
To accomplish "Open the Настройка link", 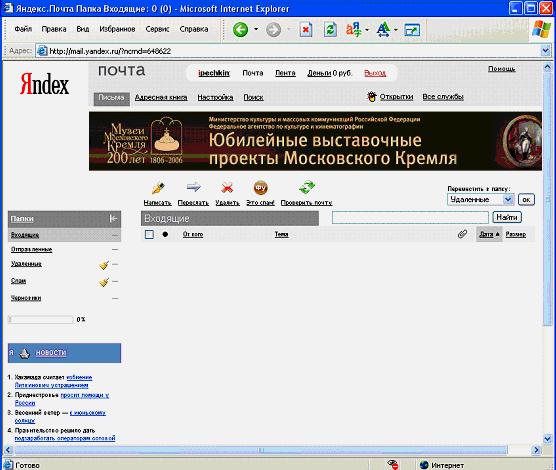I will [x=215, y=97].
